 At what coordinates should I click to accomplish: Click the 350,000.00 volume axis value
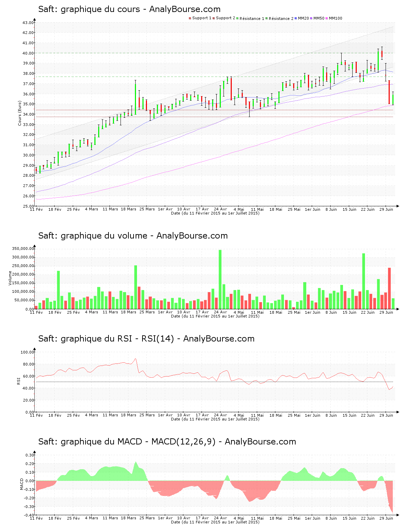[x=23, y=249]
